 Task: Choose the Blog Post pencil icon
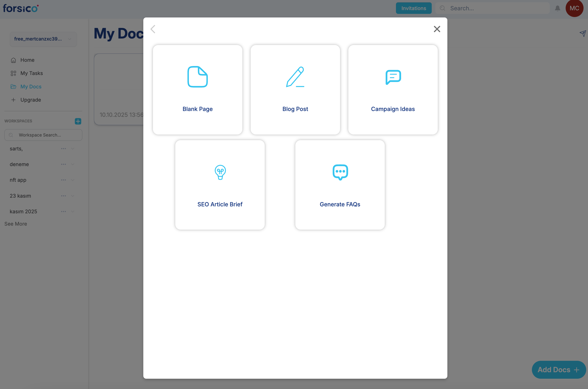[x=295, y=77]
